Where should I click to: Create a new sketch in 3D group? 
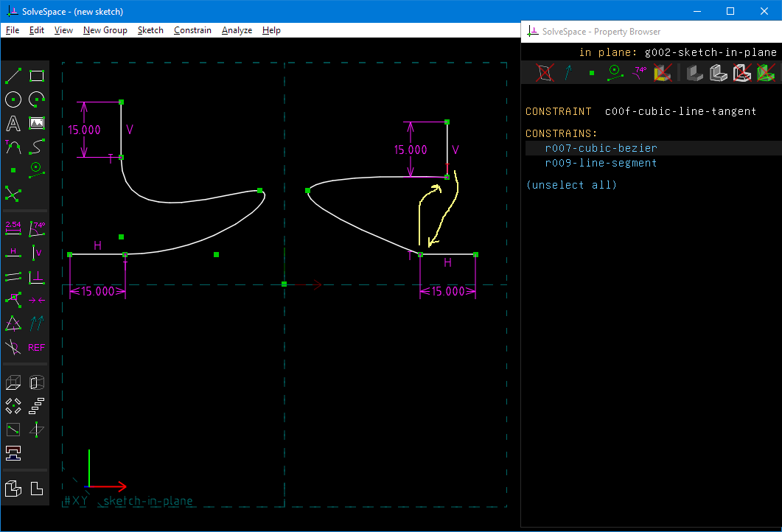tap(36, 430)
